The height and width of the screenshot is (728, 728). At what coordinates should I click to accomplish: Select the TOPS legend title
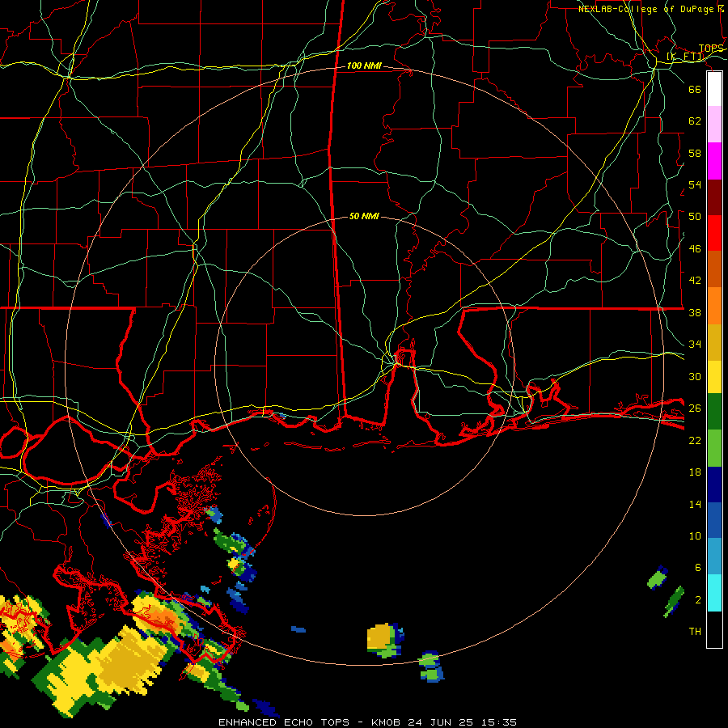tap(711, 49)
